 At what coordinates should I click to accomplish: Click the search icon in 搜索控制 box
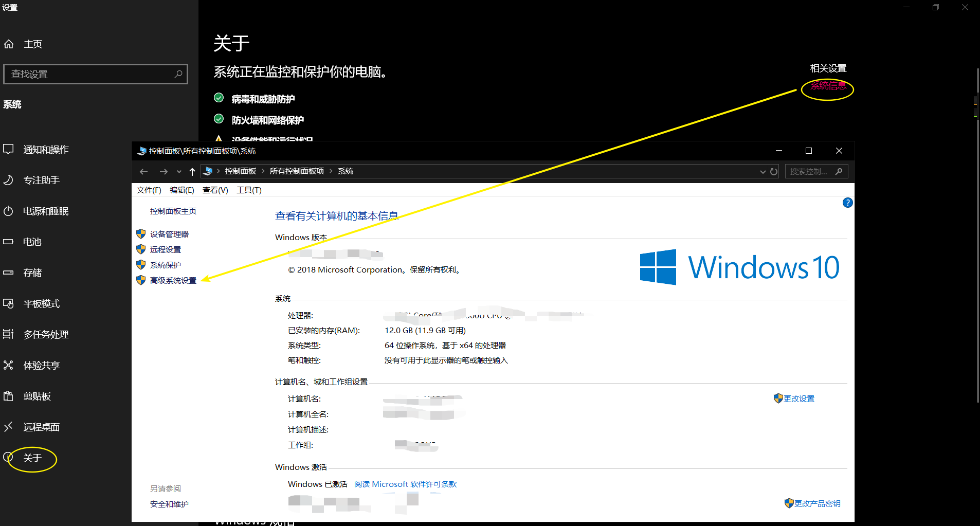tap(839, 171)
